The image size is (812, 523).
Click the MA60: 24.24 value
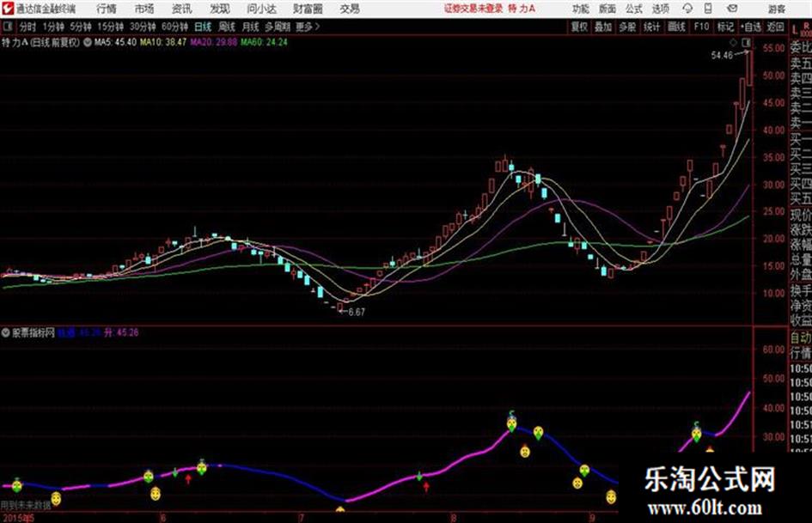264,42
